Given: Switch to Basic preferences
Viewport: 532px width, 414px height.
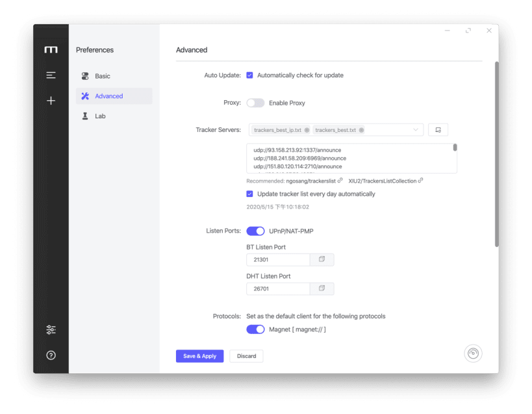Looking at the screenshot, I should tap(114, 76).
